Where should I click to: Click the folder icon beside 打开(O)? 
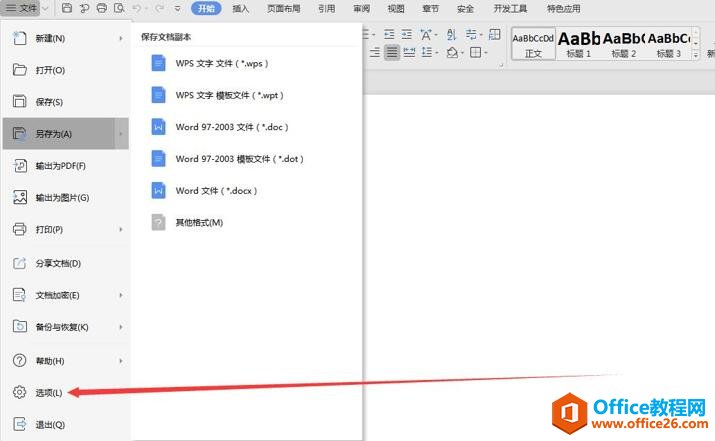(x=20, y=70)
